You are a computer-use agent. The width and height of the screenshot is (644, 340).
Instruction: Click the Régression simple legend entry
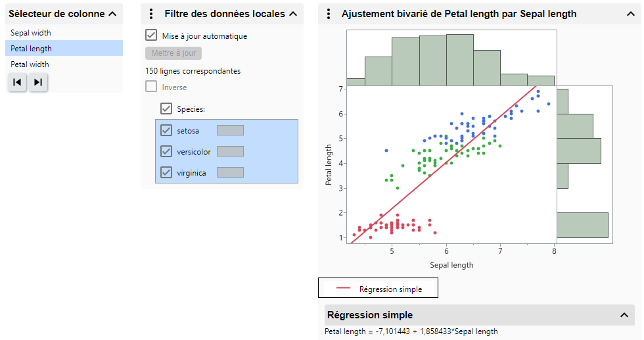pos(379,289)
